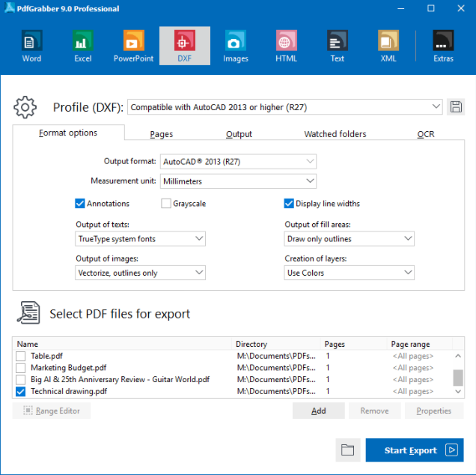Toggle Display line widths checkbox

click(289, 203)
